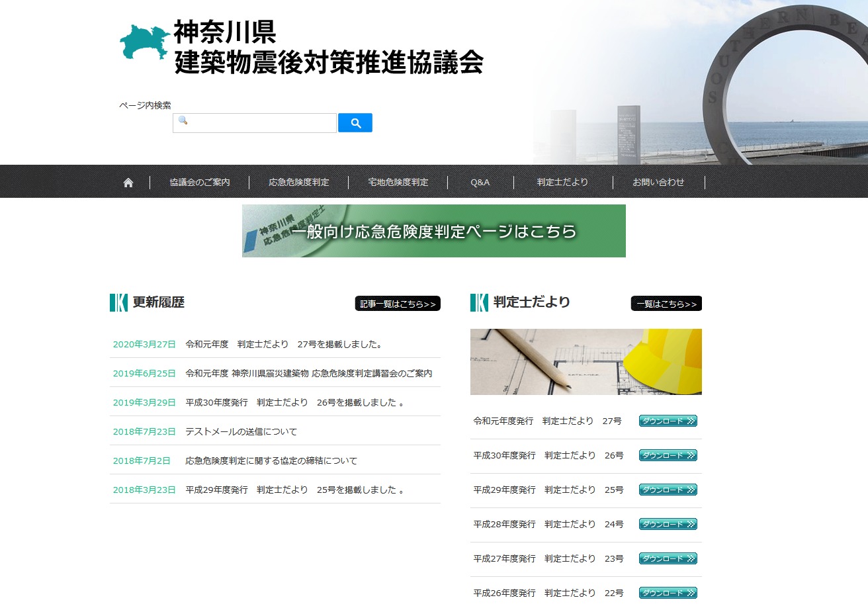The width and height of the screenshot is (868, 610).
Task: Open 協議会のご案内 menu item
Action: pyautogui.click(x=200, y=183)
